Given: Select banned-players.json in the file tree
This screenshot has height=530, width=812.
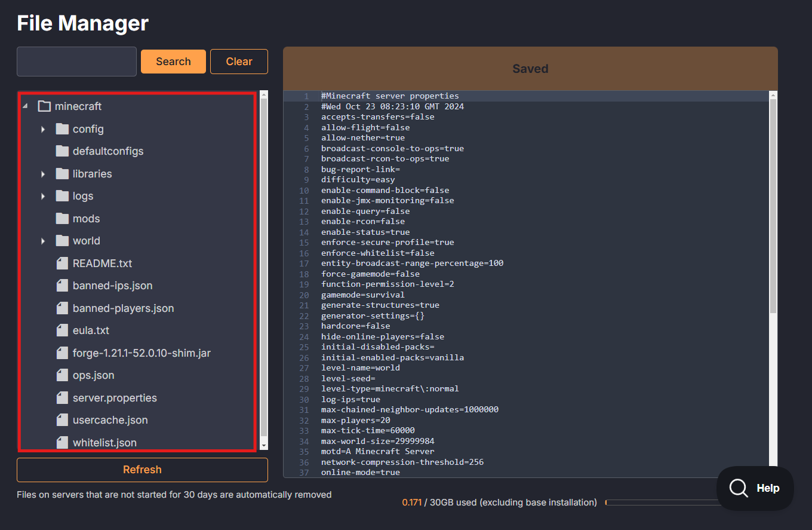Looking at the screenshot, I should (123, 308).
